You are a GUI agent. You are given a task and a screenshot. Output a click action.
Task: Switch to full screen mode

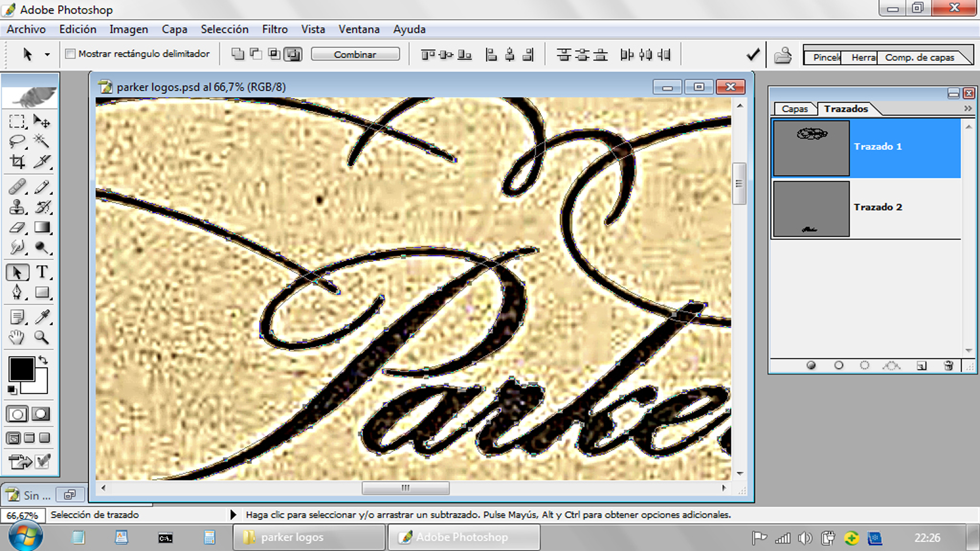[45, 438]
